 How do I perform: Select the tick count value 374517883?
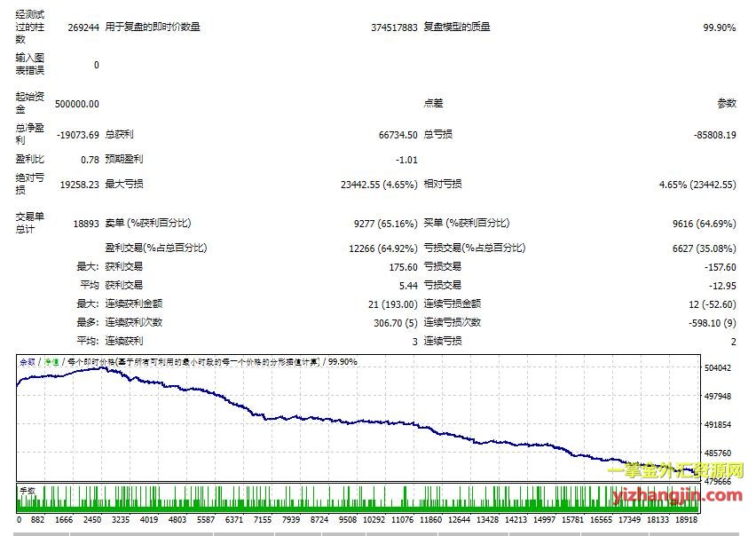click(394, 28)
